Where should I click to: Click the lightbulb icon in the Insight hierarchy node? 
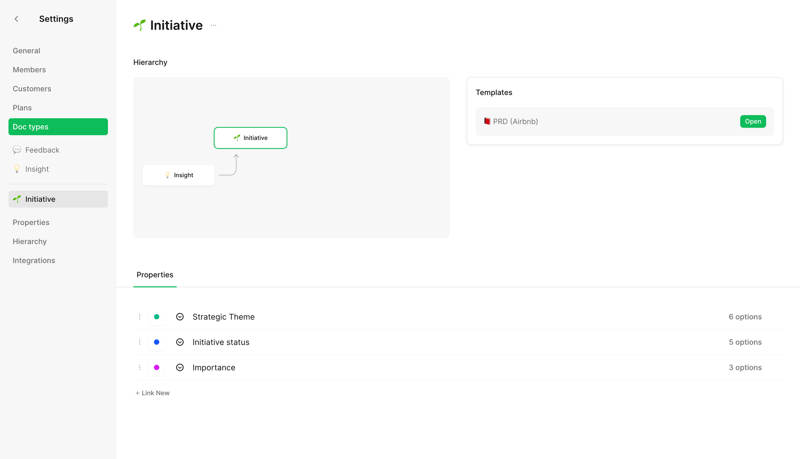click(167, 175)
